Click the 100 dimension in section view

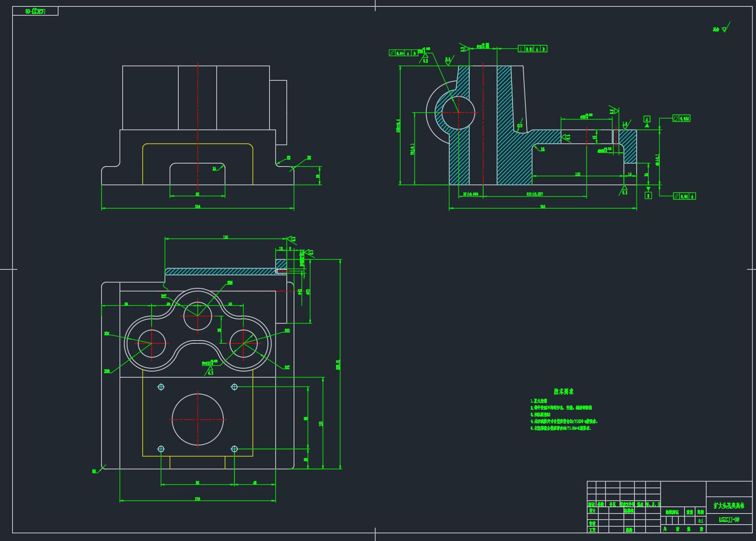(577, 175)
